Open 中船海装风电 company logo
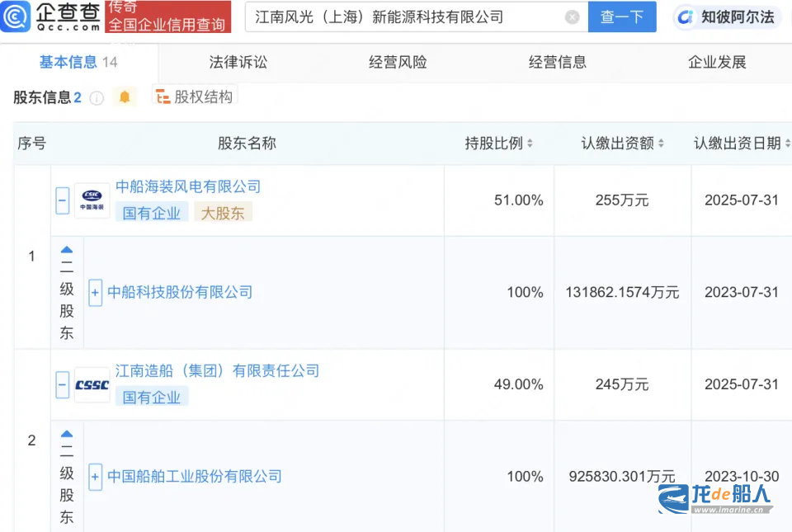Image resolution: width=792 pixels, height=532 pixels. (x=92, y=200)
